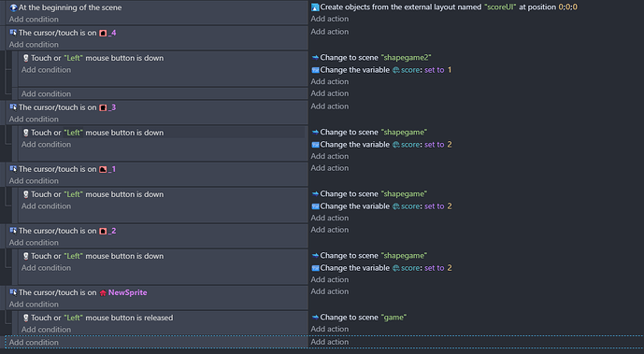Click Add condition under At the beginning of the scene
Image resolution: width=644 pixels, height=354 pixels.
tap(34, 20)
